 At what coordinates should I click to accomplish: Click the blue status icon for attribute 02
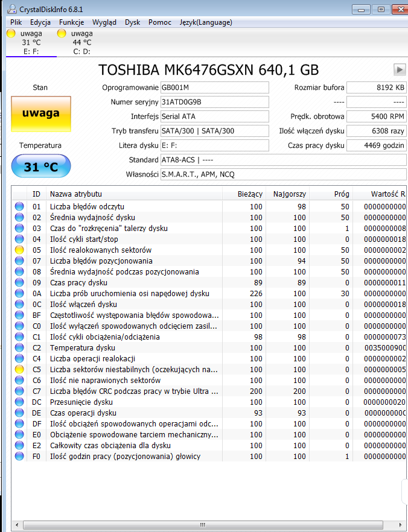point(19,217)
